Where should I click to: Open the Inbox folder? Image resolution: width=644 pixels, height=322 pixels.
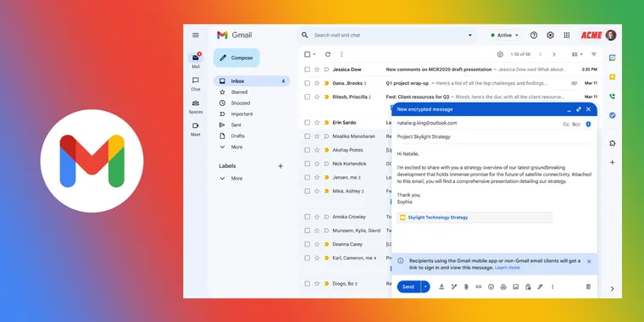click(252, 81)
